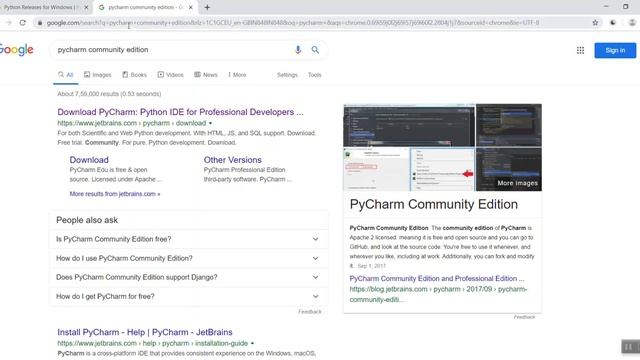Click the 'About 7,59,000 results' text
The width and height of the screenshot is (640, 360).
[109, 94]
